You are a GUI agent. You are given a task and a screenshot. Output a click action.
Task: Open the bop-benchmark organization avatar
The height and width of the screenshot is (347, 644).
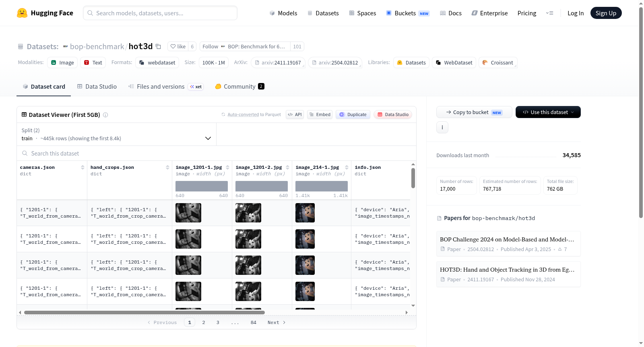coord(66,47)
